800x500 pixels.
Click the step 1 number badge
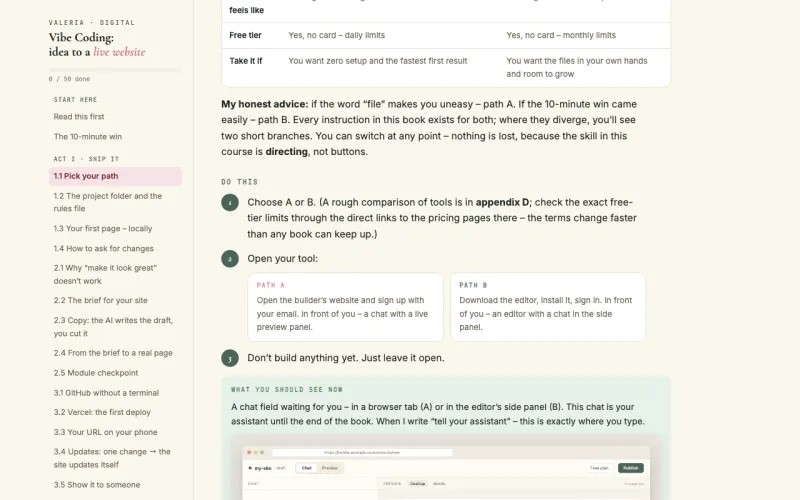(230, 203)
